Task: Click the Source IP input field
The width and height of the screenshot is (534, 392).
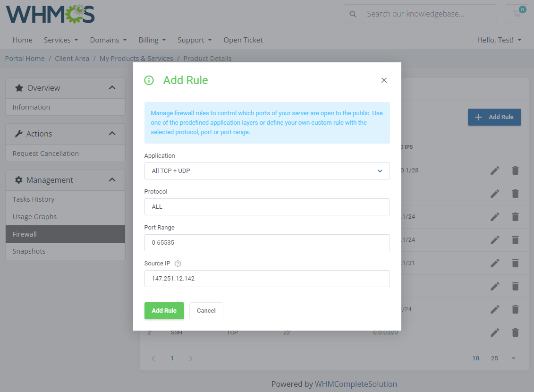Action: (x=267, y=279)
